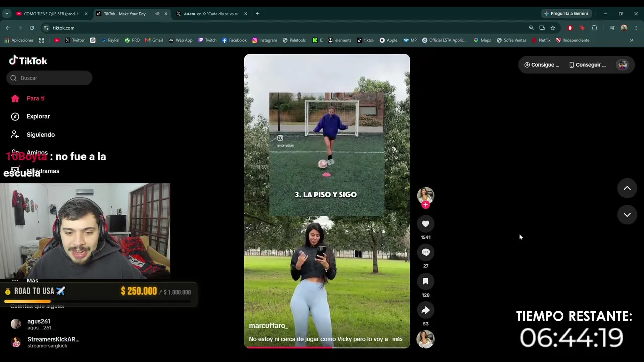The width and height of the screenshot is (644, 362).
Task: Open the Netflix bookmark
Action: click(541, 40)
